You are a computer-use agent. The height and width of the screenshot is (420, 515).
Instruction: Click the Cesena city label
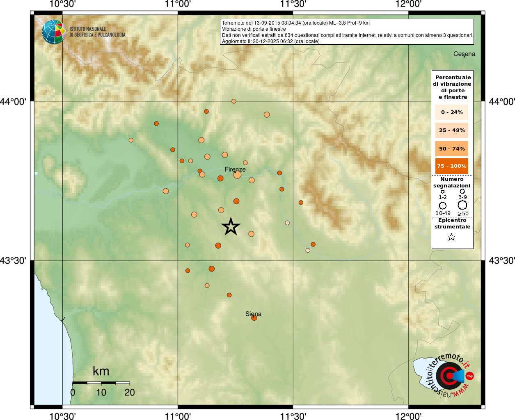[x=464, y=54]
